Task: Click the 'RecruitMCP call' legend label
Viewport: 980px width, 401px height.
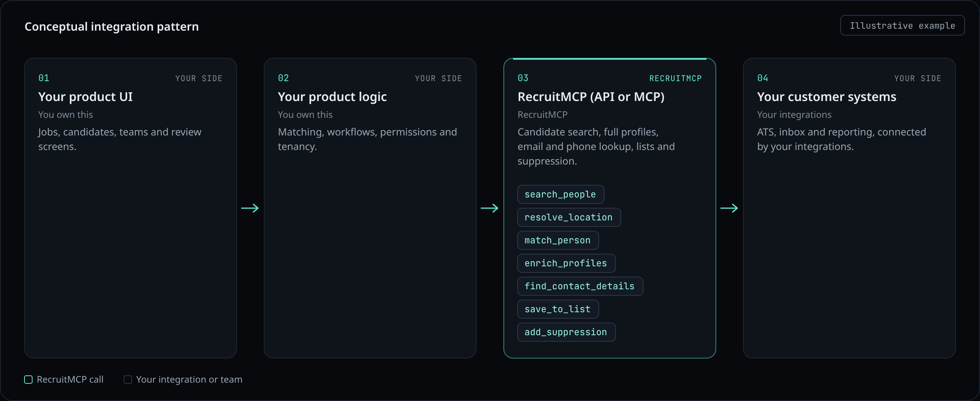Action: pos(70,380)
